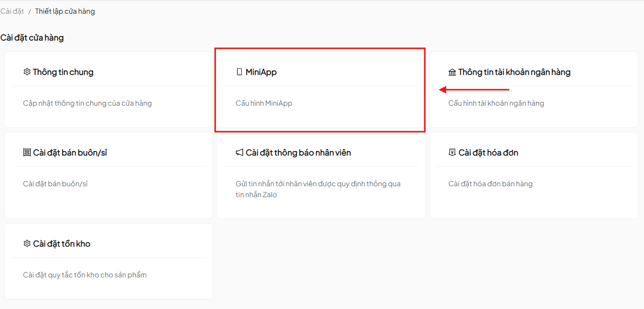The image size is (644, 309).
Task: Click the list icon beside Cài đặt bán buôn/sỉ
Action: click(x=27, y=152)
